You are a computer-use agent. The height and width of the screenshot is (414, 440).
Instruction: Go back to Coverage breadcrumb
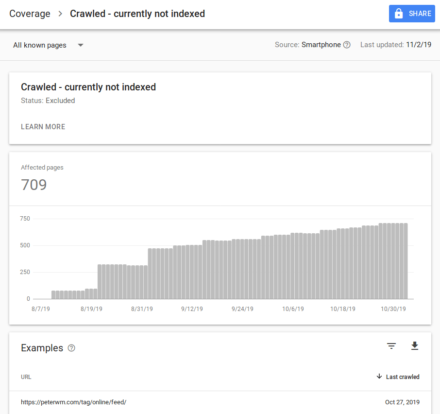30,14
